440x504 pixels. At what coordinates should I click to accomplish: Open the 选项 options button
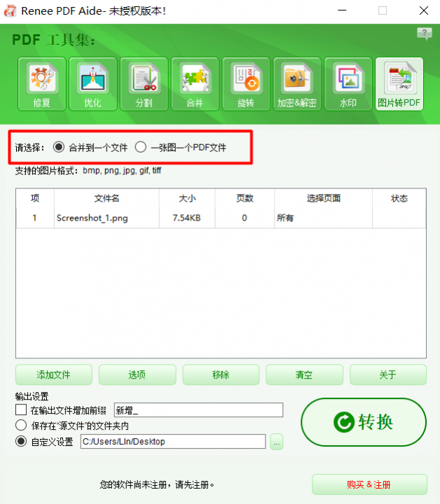(x=137, y=374)
